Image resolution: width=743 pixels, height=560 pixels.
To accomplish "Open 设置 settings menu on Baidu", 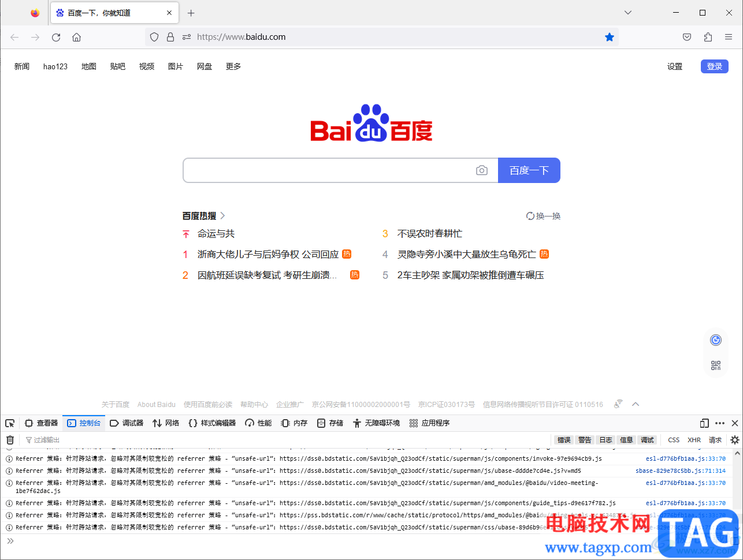I will pyautogui.click(x=675, y=66).
